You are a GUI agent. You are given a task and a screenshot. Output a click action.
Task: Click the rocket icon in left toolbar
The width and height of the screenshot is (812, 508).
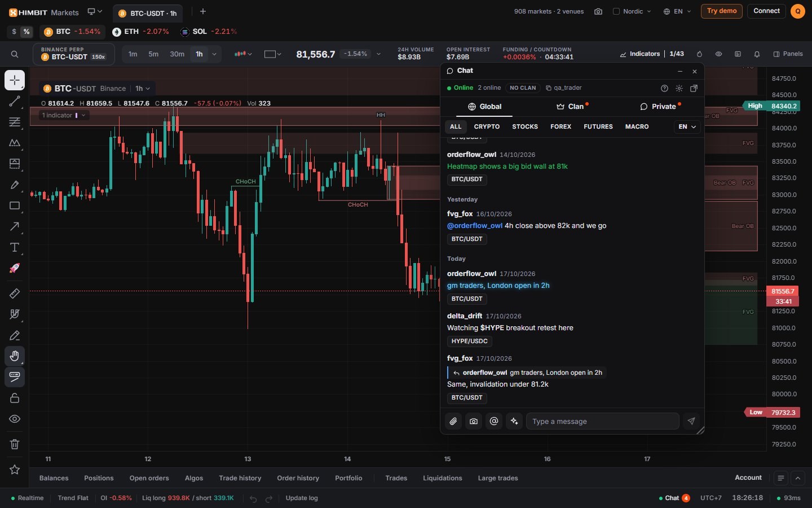point(15,268)
